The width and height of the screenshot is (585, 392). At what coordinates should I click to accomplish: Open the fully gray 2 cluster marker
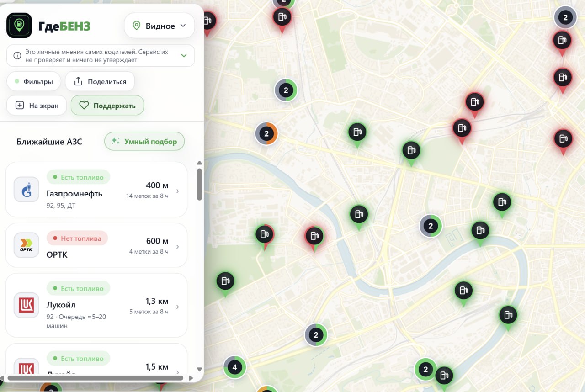[x=565, y=18]
